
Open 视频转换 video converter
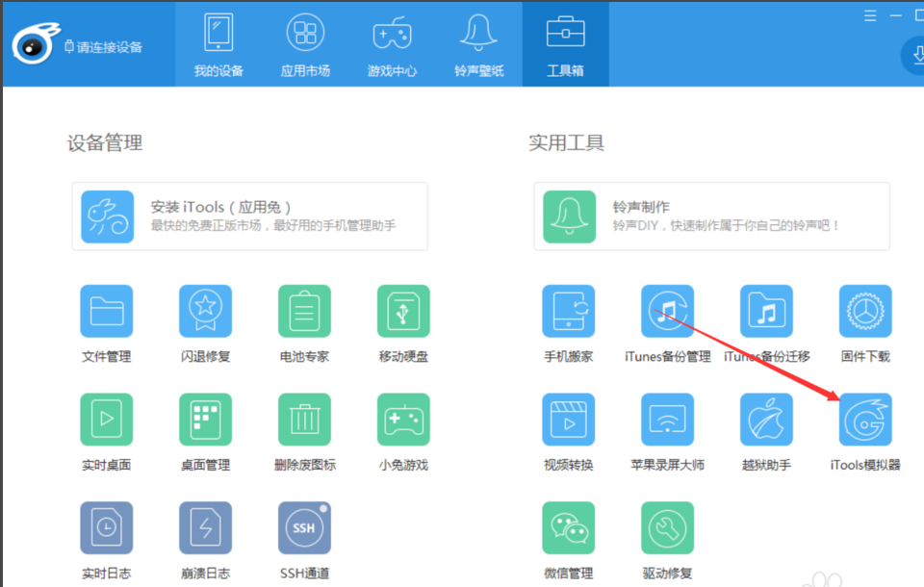click(x=568, y=420)
